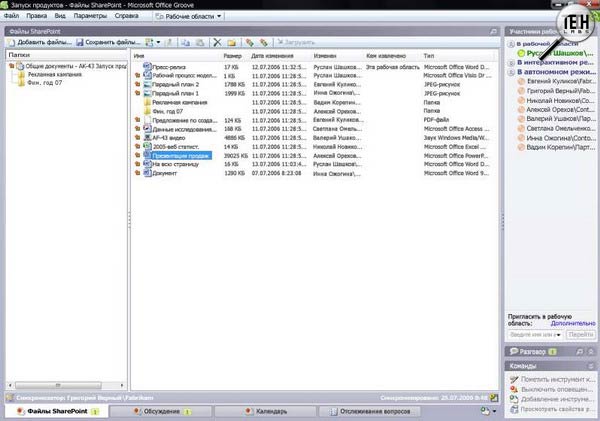
Task: Switch to Отслеживание вопросов tab
Action: tap(370, 411)
